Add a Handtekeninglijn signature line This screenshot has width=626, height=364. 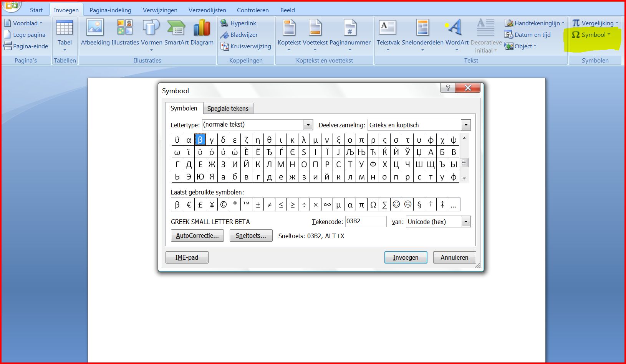(535, 23)
